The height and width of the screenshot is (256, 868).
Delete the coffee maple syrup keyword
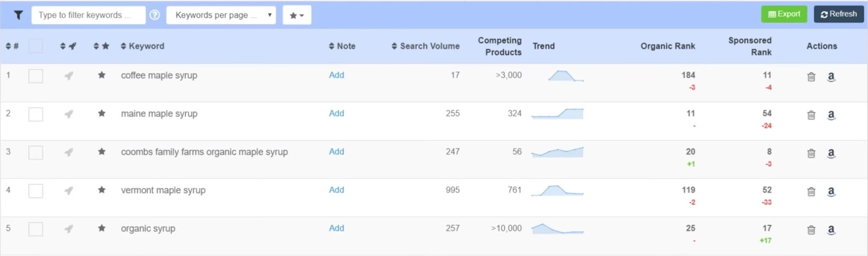click(811, 77)
